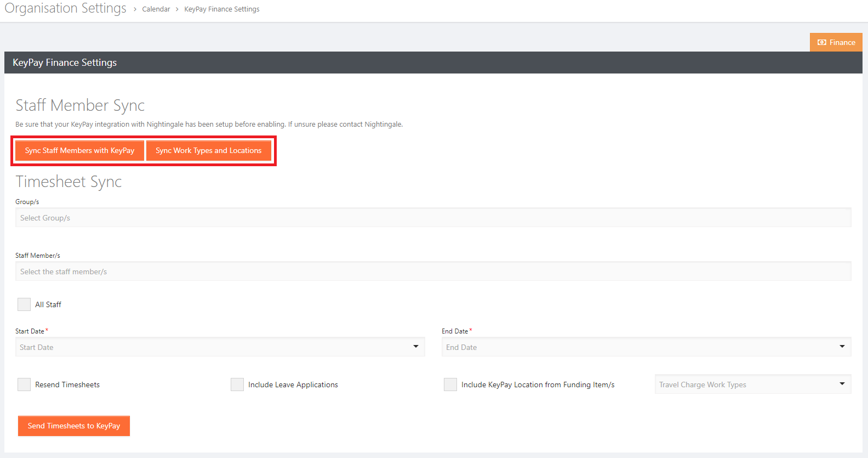
Task: Click Send Timesheets to KeyPay button
Action: pos(74,426)
